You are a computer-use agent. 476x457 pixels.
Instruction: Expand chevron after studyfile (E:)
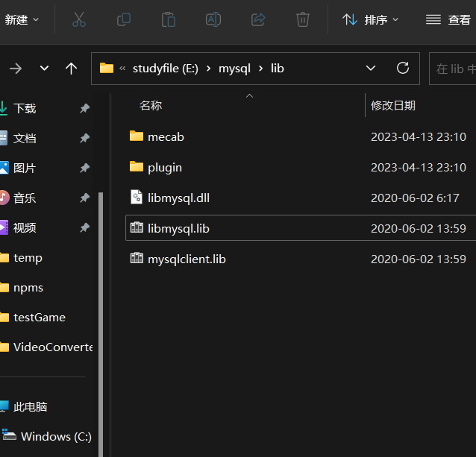coord(209,69)
